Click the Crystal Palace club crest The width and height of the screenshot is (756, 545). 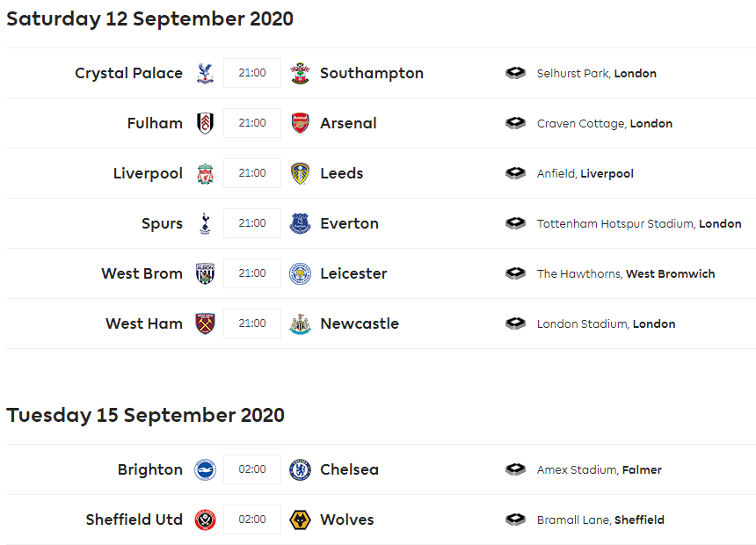click(205, 73)
